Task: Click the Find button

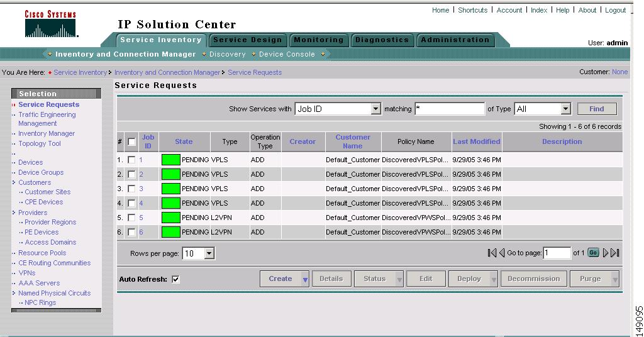Action: tap(597, 109)
